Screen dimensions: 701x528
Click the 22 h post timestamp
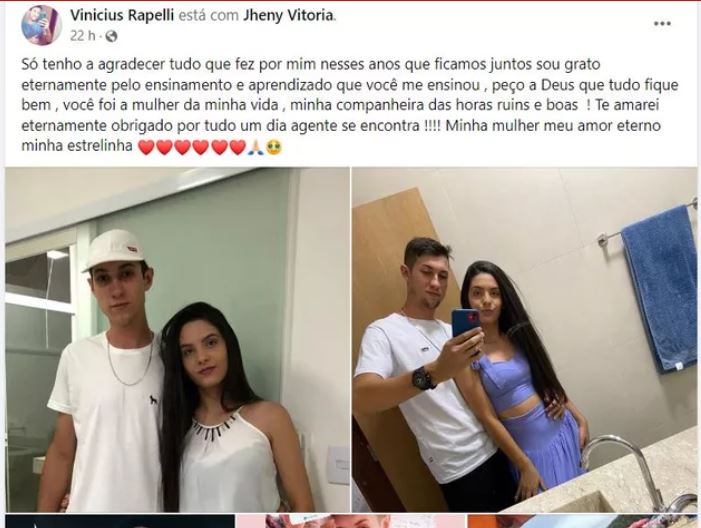point(83,36)
